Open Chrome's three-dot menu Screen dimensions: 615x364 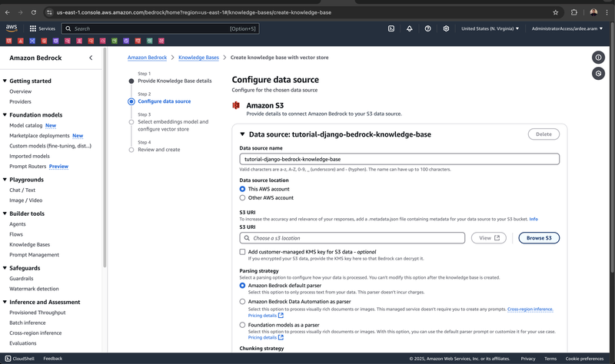(607, 12)
